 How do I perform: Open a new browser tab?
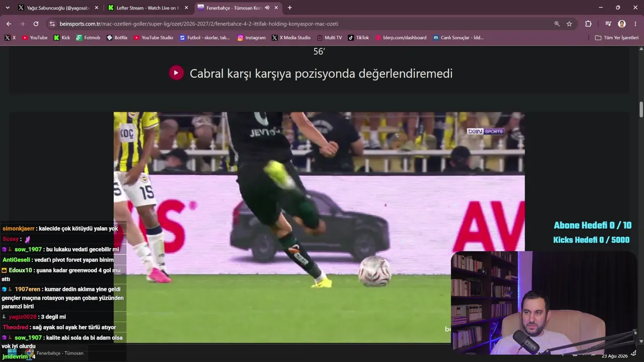tap(289, 8)
